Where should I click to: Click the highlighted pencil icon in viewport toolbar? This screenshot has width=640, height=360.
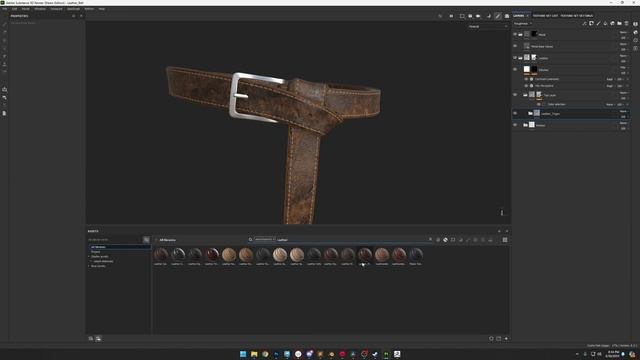pyautogui.click(x=498, y=16)
